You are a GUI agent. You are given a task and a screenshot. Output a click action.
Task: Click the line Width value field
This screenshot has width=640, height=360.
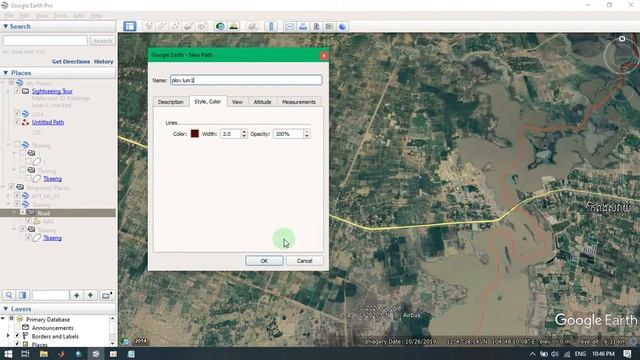pos(231,134)
